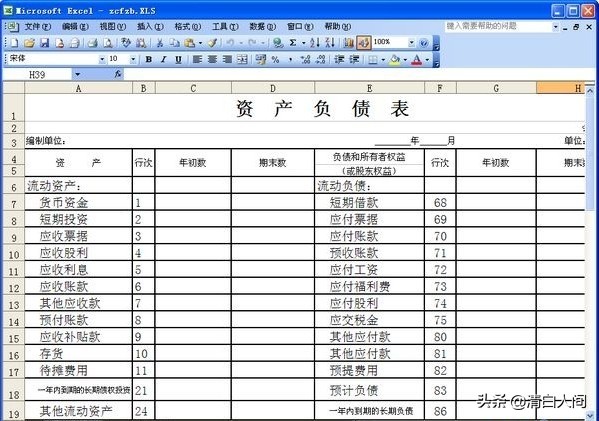This screenshot has width=599, height=421.
Task: Expand the Paste options arrow
Action: pos(200,43)
